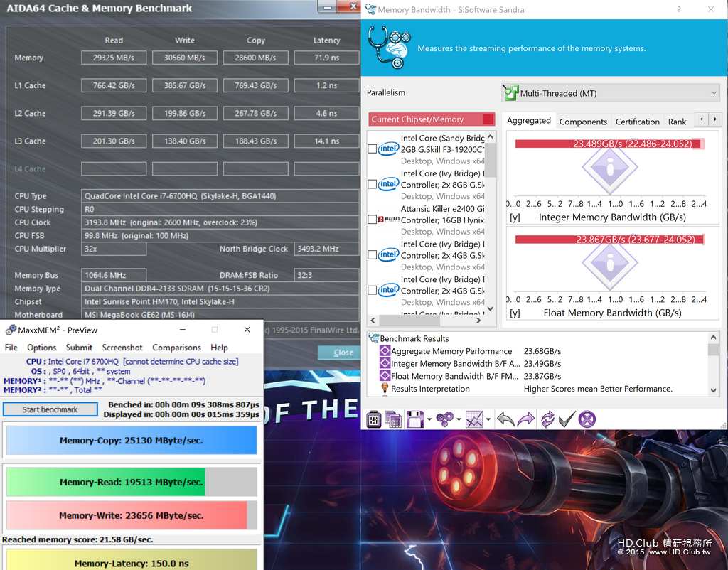Switch to the Components tab

click(x=583, y=122)
